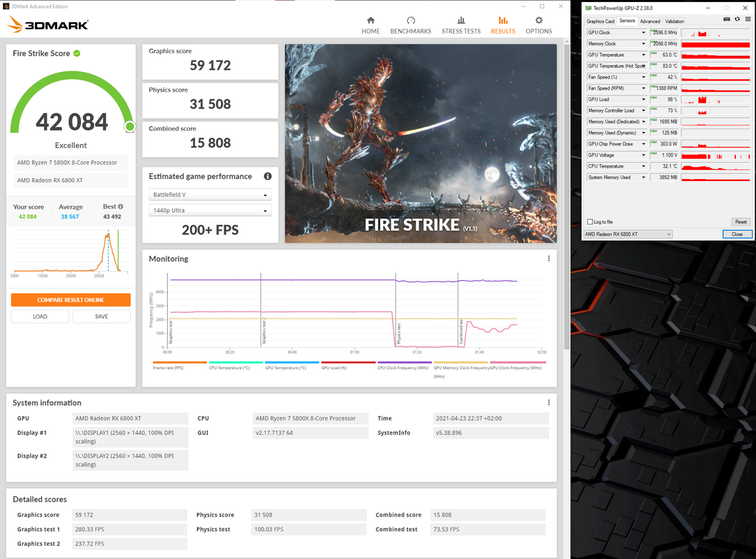Go to the HOME menu label
756x559 pixels.
[x=370, y=31]
